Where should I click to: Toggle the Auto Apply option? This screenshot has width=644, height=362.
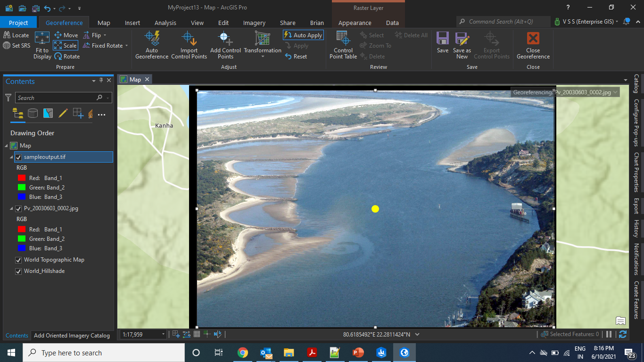pyautogui.click(x=303, y=34)
